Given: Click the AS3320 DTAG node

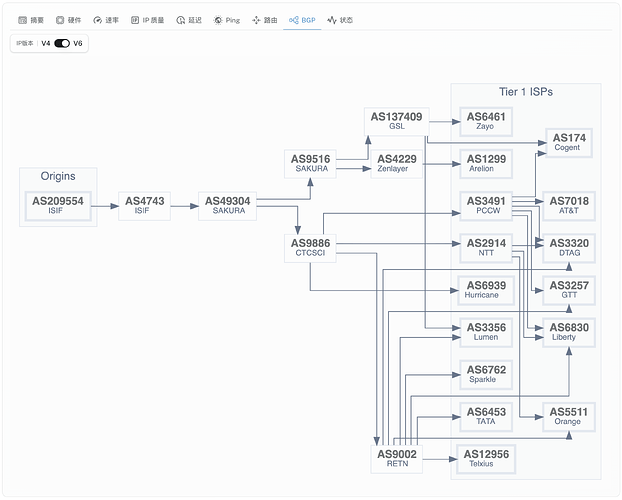Looking at the screenshot, I should point(569,248).
